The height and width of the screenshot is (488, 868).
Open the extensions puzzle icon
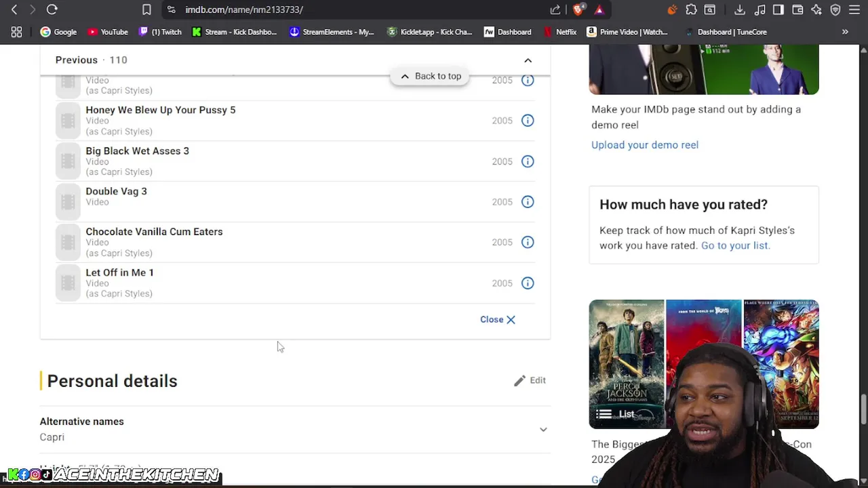click(x=691, y=9)
